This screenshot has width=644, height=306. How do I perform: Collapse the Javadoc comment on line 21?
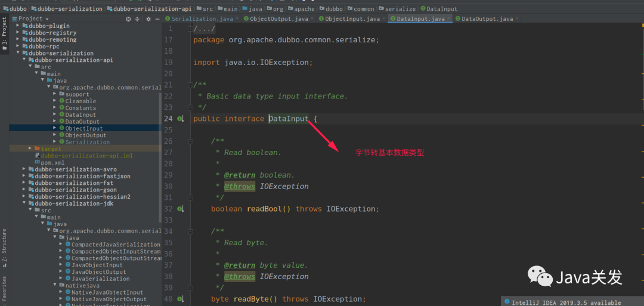click(x=190, y=85)
